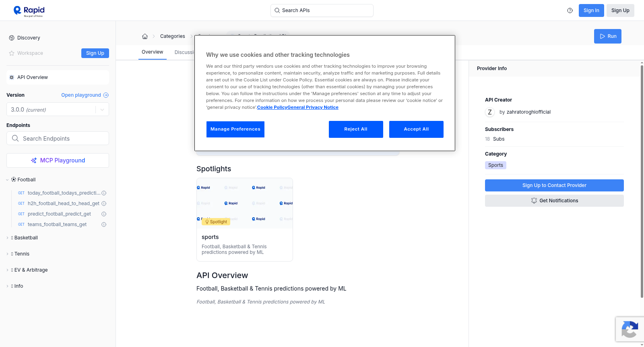Click the right panel vertical scrollbar

642,181
